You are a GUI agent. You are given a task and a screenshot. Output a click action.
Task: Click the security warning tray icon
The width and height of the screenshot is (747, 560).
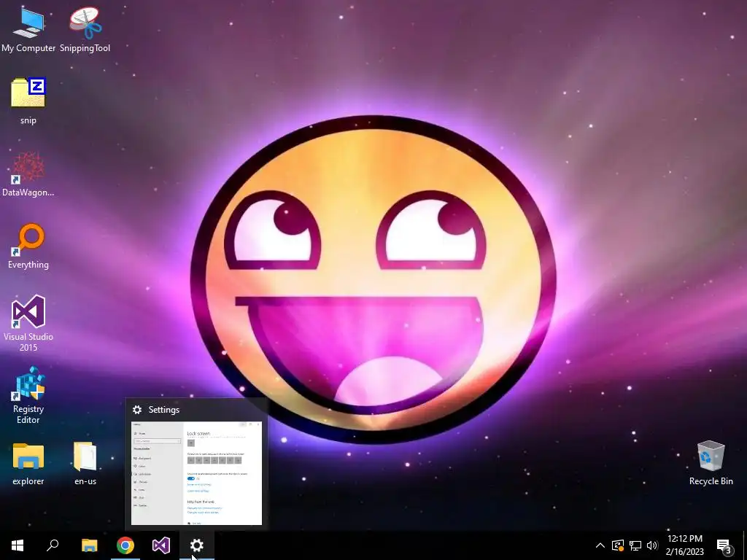617,545
